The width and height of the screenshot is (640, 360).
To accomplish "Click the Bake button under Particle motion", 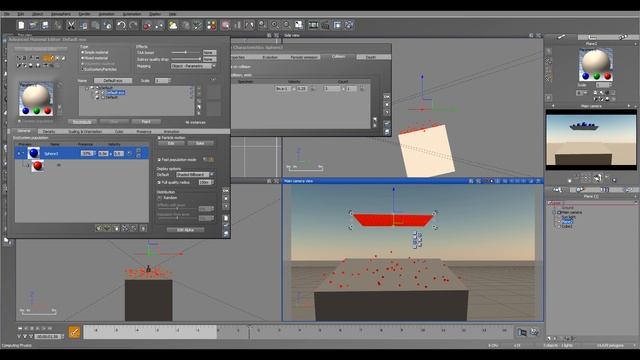I will tap(200, 143).
